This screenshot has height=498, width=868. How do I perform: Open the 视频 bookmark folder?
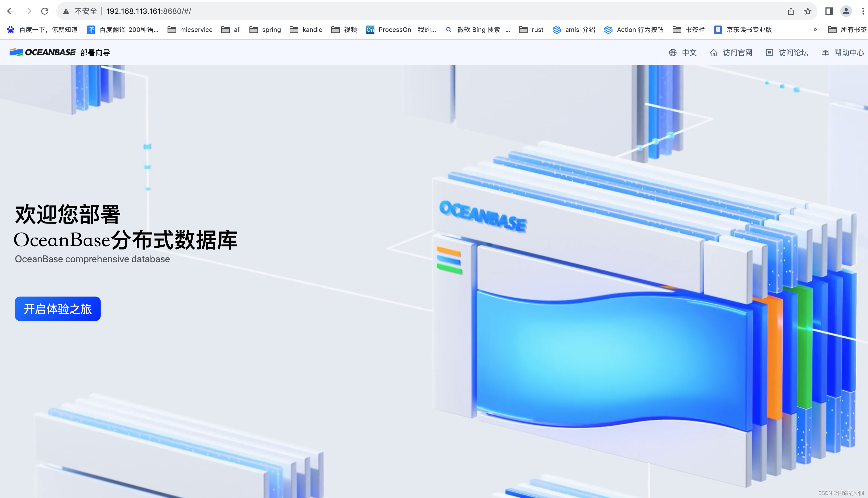click(344, 30)
